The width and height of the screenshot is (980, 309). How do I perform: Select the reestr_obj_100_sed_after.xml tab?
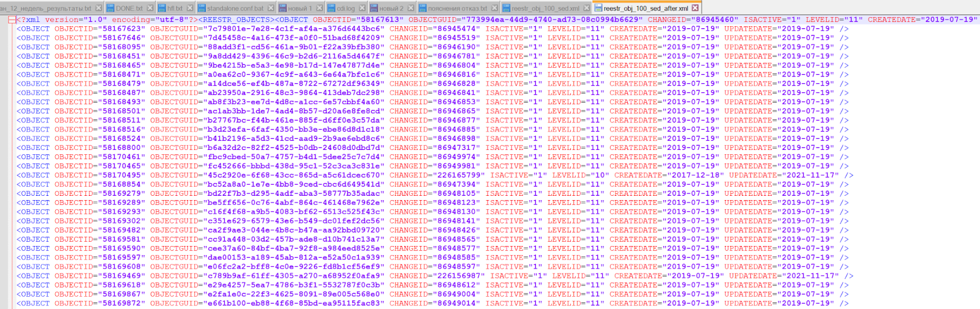646,9
